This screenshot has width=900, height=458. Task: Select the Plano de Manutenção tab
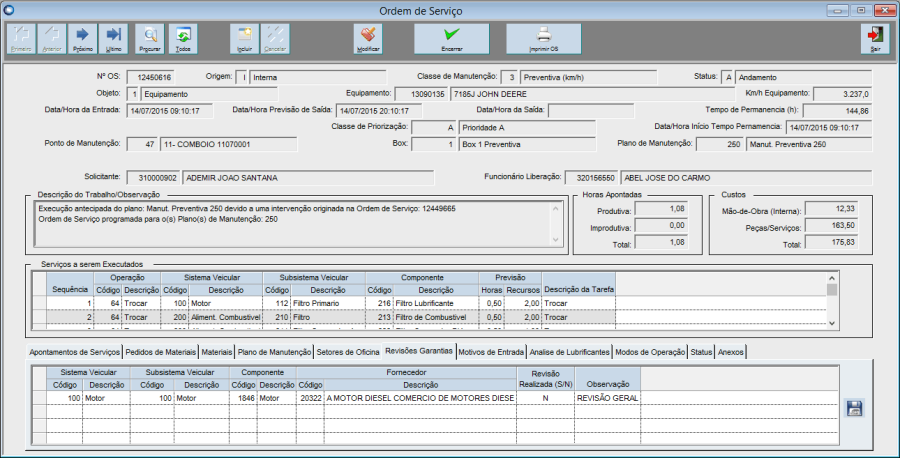point(274,352)
